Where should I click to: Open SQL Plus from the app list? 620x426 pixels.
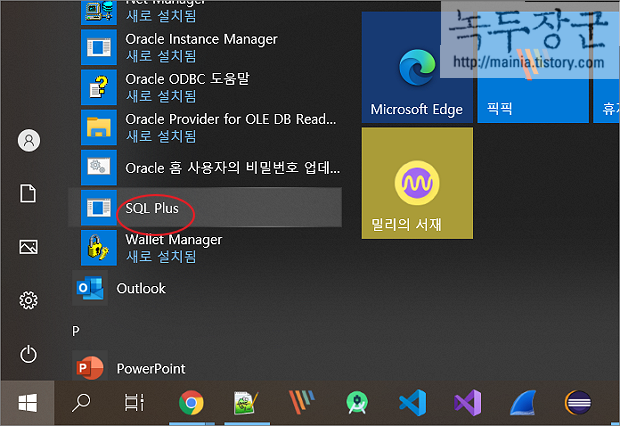pos(205,207)
